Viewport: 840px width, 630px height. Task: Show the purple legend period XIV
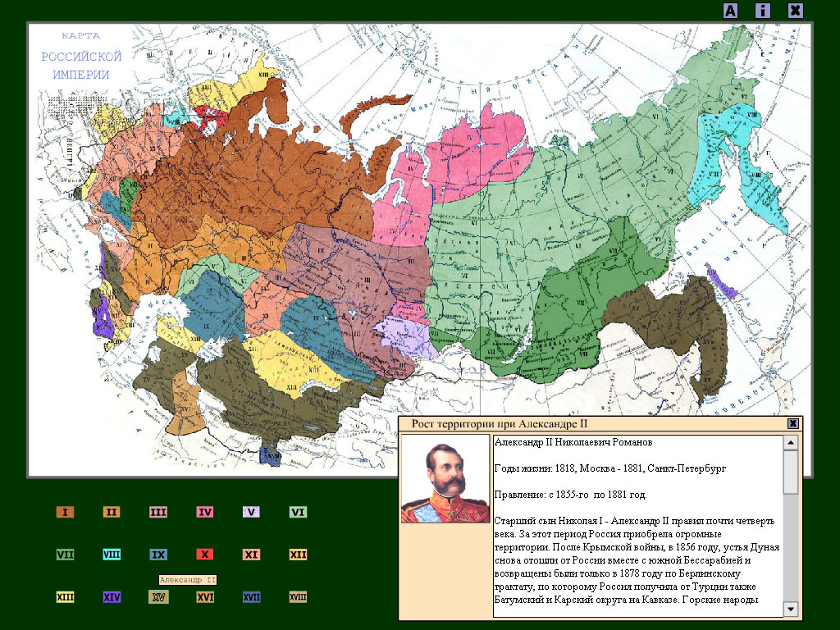[x=112, y=597]
